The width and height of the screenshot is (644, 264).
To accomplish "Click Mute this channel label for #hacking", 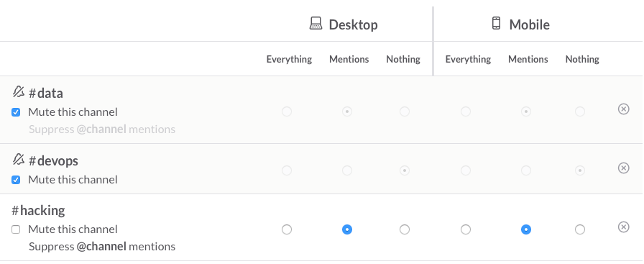I will pos(73,229).
